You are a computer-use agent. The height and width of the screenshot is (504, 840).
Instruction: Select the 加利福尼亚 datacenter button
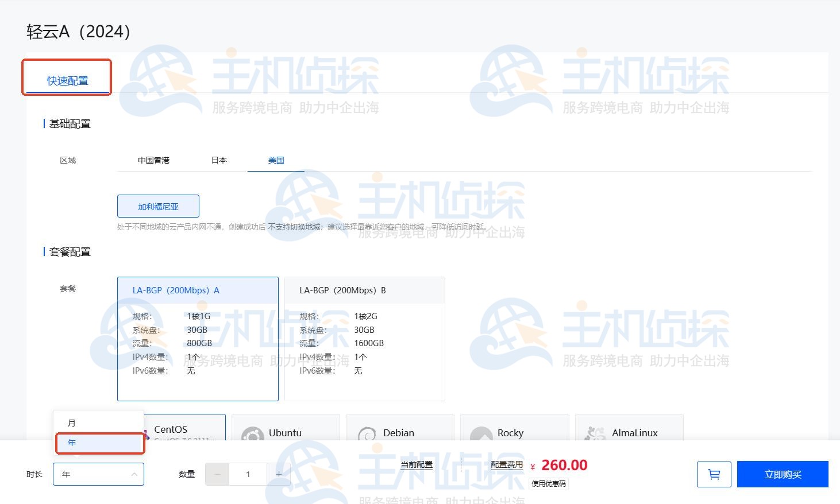pos(158,206)
